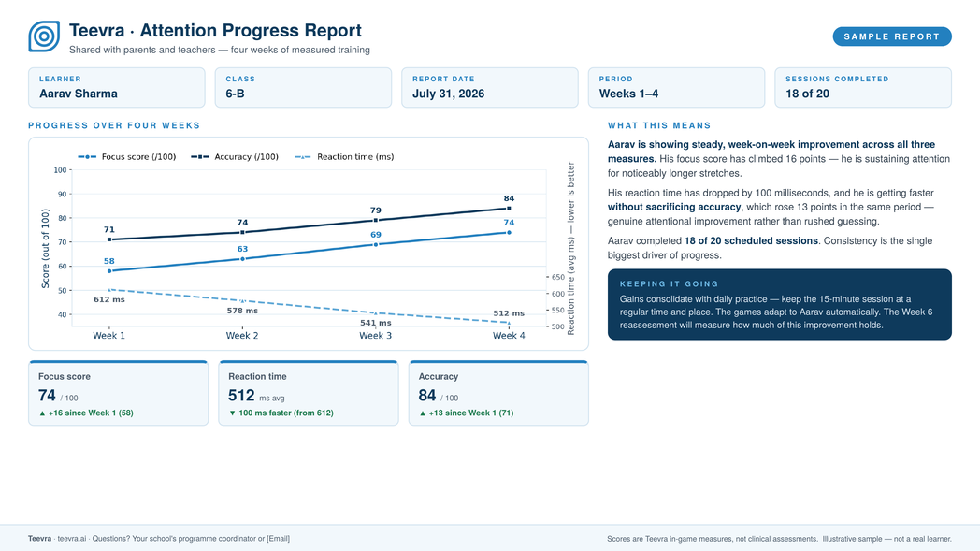980x551 pixels.
Task: Click the Week 3 accuracy point 79
Action: coord(376,220)
